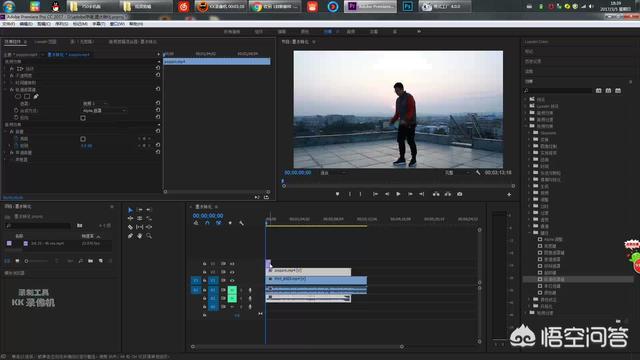Click Mark In in Program monitor
640x360 pixels.
[x=350, y=194]
